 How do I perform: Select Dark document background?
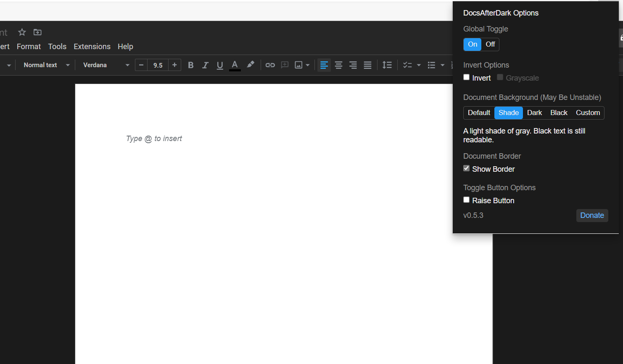[x=534, y=113]
